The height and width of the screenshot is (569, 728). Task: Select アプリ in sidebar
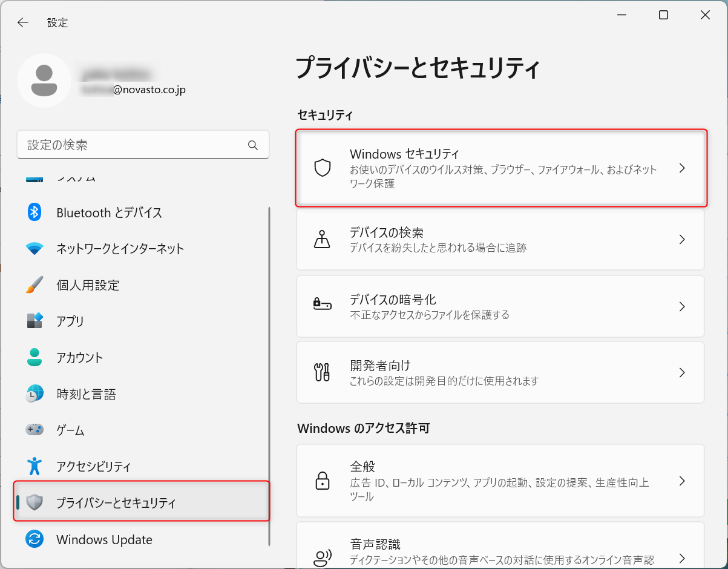coord(142,321)
